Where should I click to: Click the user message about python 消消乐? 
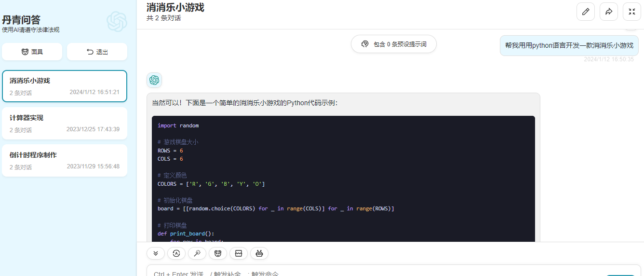[x=569, y=45]
